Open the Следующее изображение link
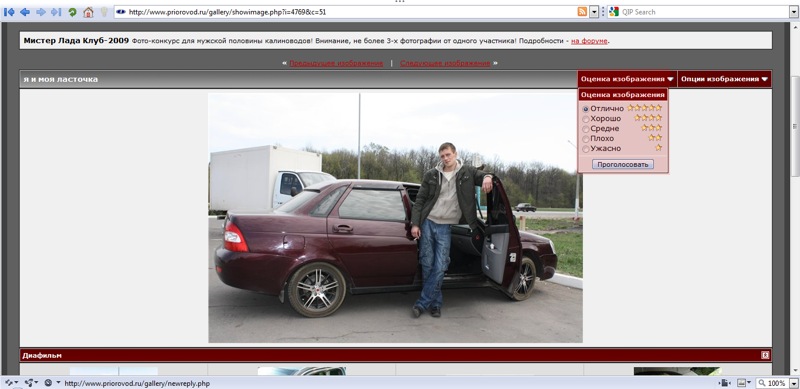This screenshot has height=389, width=800. coord(445,63)
